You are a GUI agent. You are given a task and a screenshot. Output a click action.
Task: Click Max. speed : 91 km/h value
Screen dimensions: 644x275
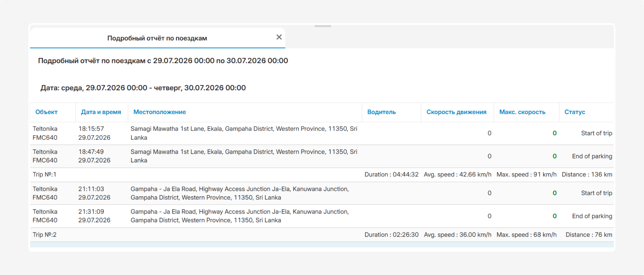(526, 175)
